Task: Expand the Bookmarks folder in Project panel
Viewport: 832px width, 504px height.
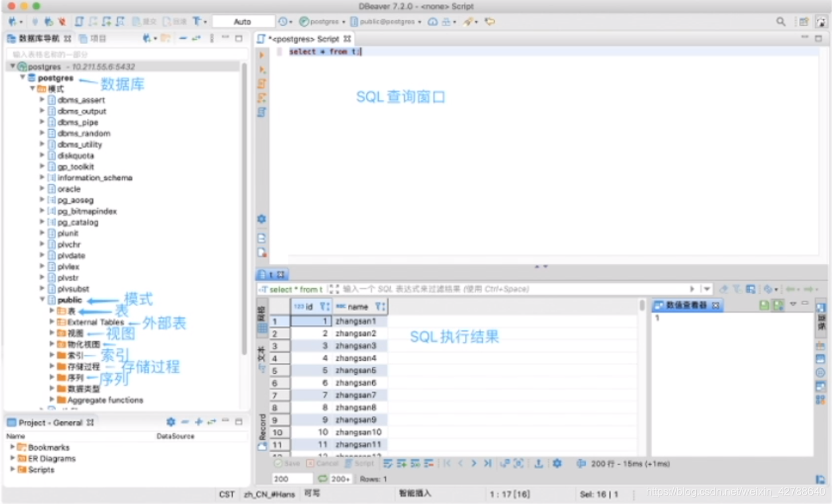Action: 12,447
